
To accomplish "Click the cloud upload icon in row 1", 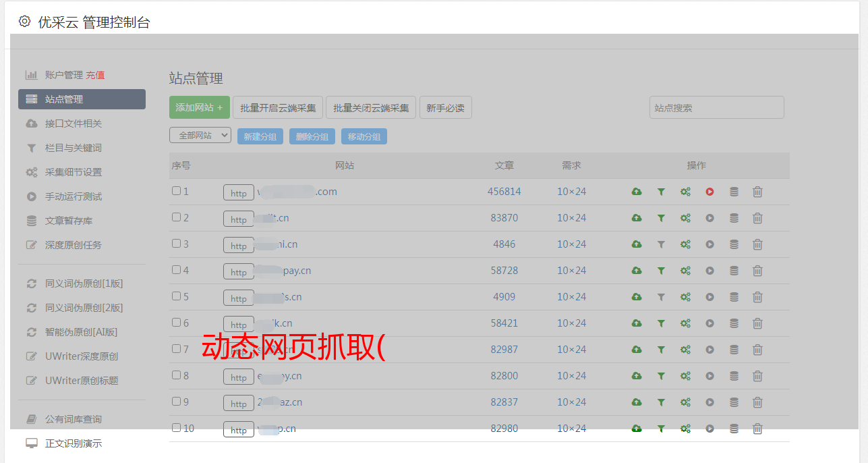I will [x=636, y=192].
